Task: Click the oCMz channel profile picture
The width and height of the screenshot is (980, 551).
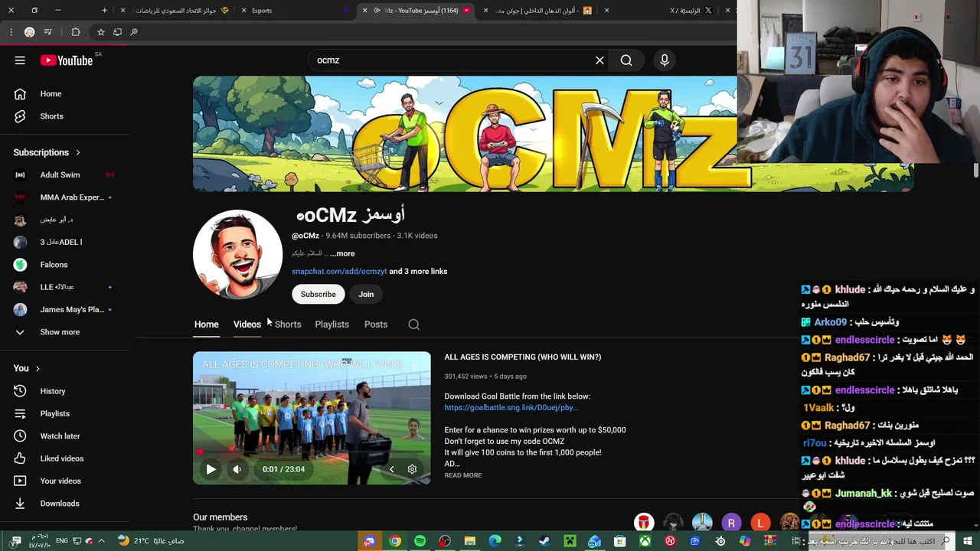Action: (x=237, y=254)
